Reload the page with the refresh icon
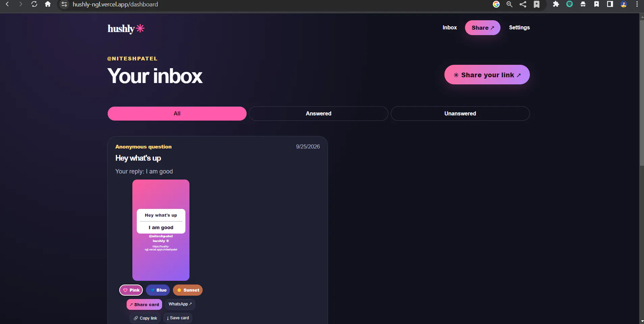This screenshot has height=324, width=644. pyautogui.click(x=34, y=4)
